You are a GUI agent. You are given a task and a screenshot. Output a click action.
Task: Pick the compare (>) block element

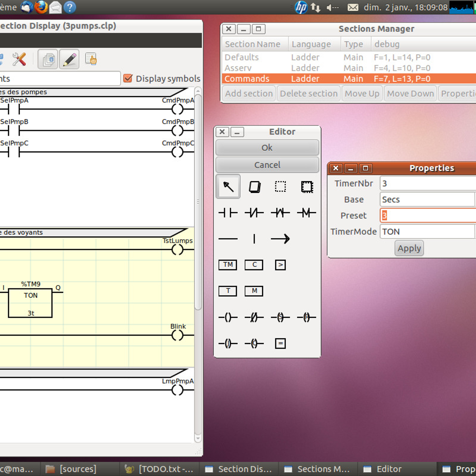[280, 265]
